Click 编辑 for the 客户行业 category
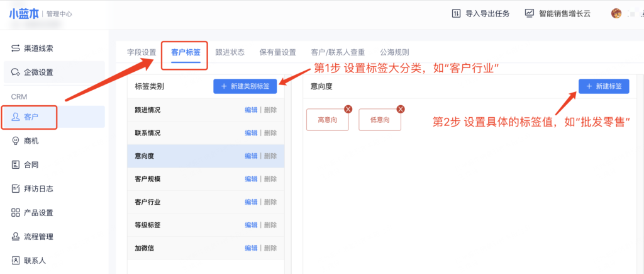The width and height of the screenshot is (644, 274). (x=251, y=202)
